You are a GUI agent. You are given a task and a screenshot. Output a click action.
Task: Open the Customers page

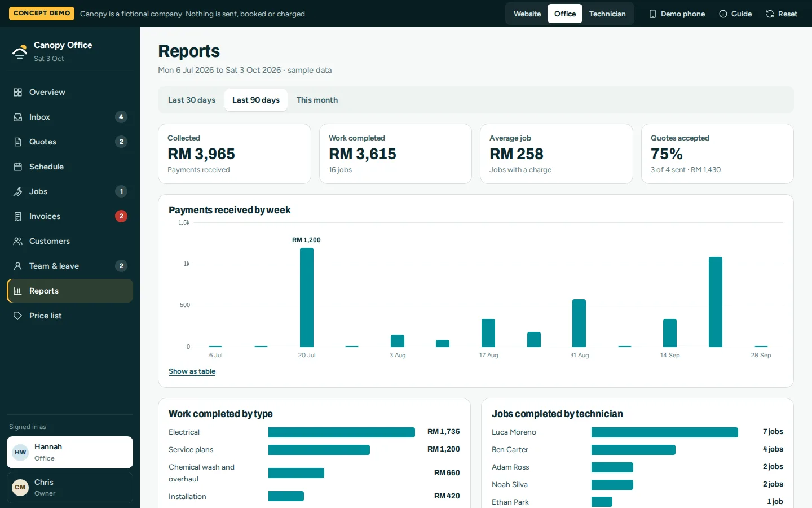click(x=70, y=241)
